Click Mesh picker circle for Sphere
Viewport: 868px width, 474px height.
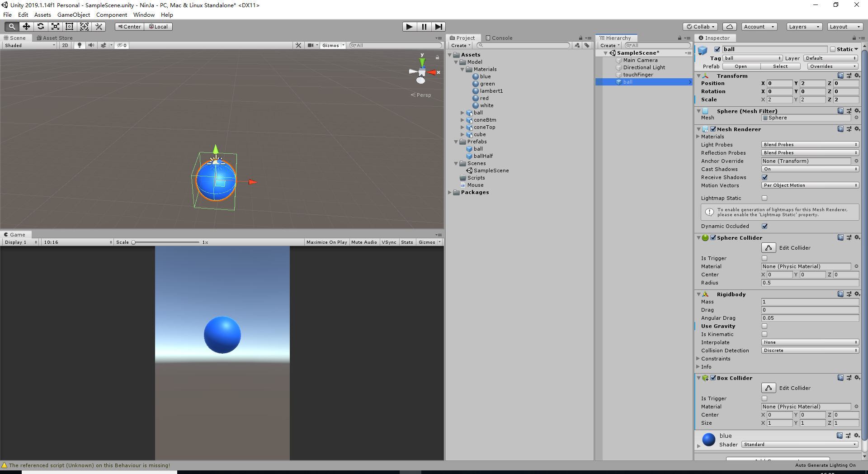[856, 118]
